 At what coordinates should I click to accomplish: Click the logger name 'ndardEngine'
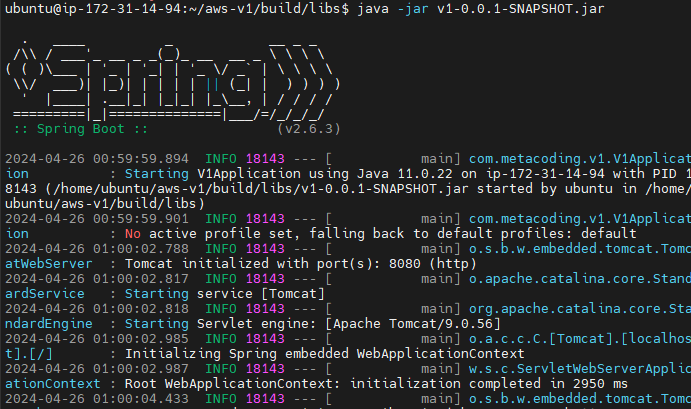48,323
